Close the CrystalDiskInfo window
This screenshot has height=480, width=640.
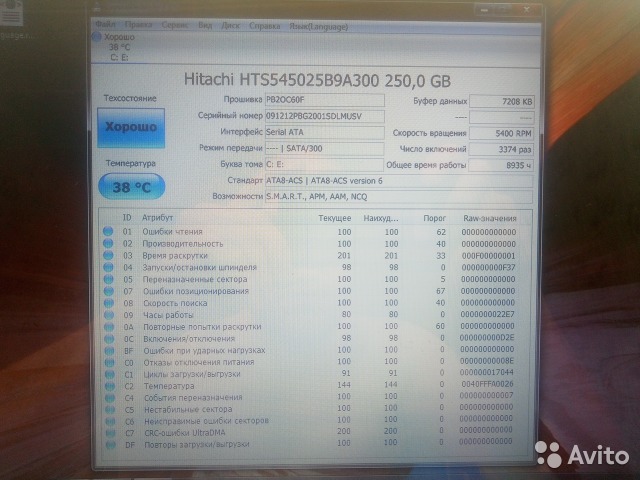coord(527,9)
